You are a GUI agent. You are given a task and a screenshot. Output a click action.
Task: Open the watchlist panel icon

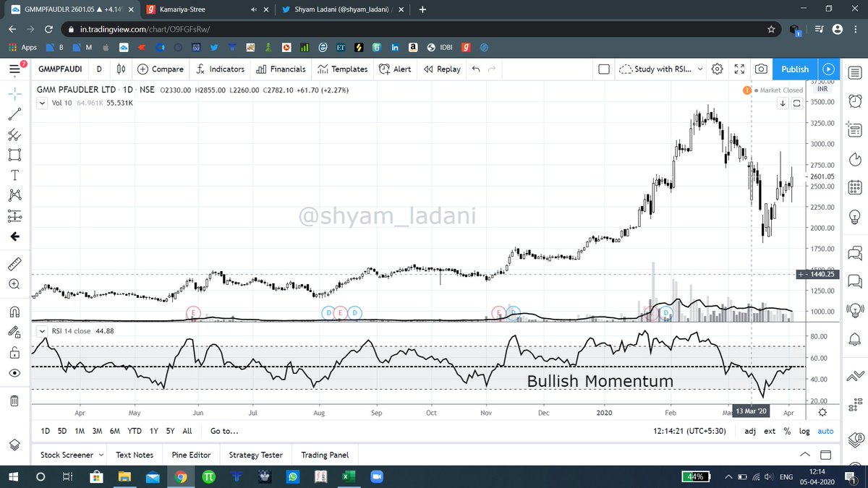click(854, 72)
